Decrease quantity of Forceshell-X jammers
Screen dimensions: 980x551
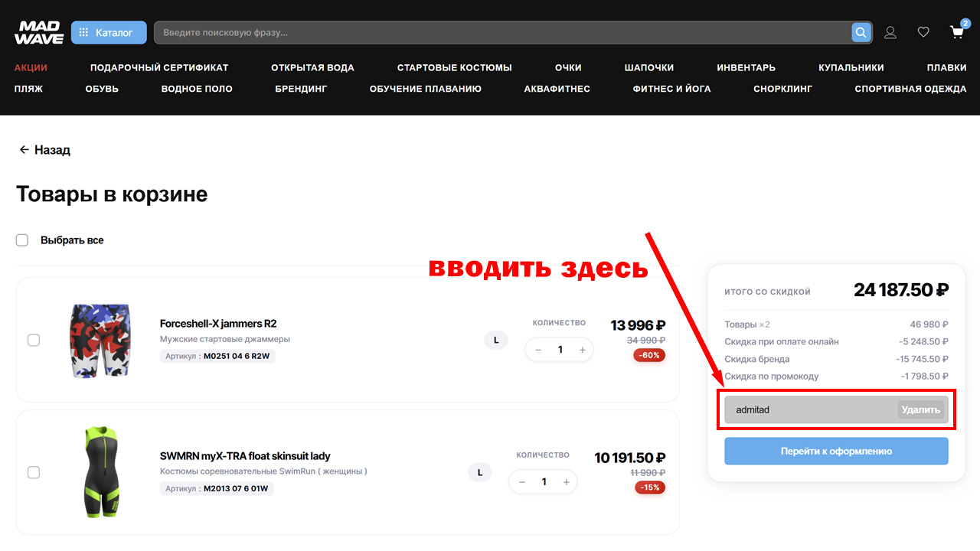(x=538, y=350)
